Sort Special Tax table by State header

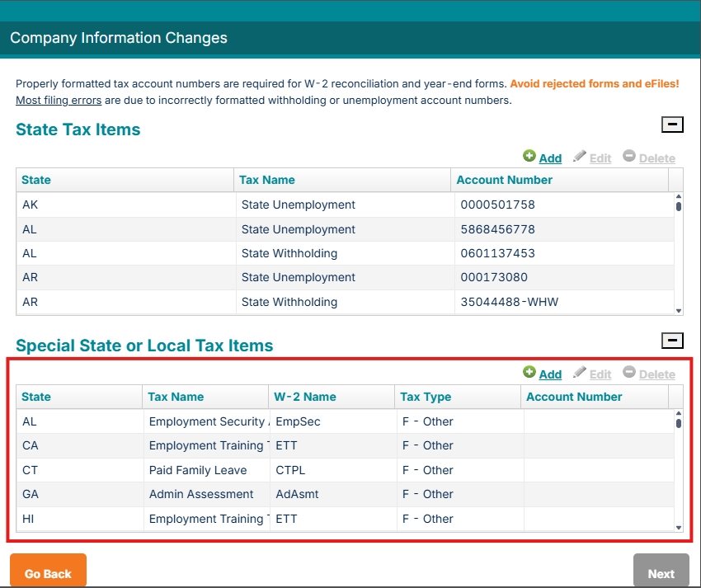pyautogui.click(x=79, y=397)
